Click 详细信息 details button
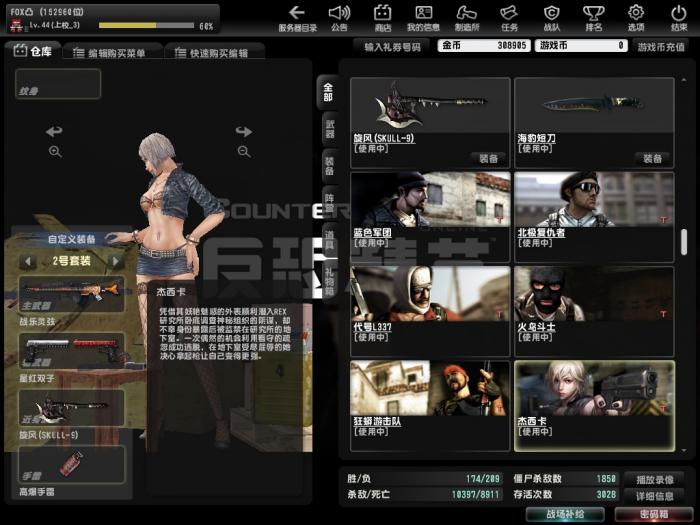The width and height of the screenshot is (700, 525). point(654,496)
